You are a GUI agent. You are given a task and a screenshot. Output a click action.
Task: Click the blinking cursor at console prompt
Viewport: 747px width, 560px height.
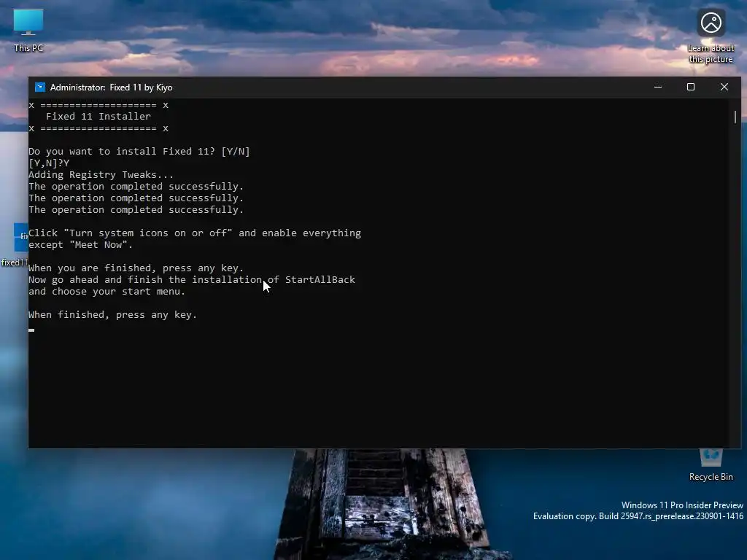click(31, 330)
